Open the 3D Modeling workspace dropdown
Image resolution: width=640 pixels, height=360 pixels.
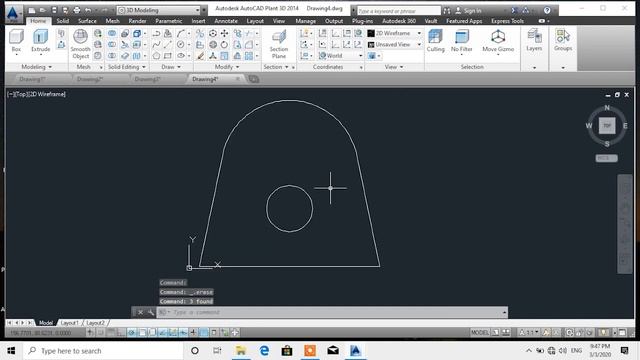point(159,10)
